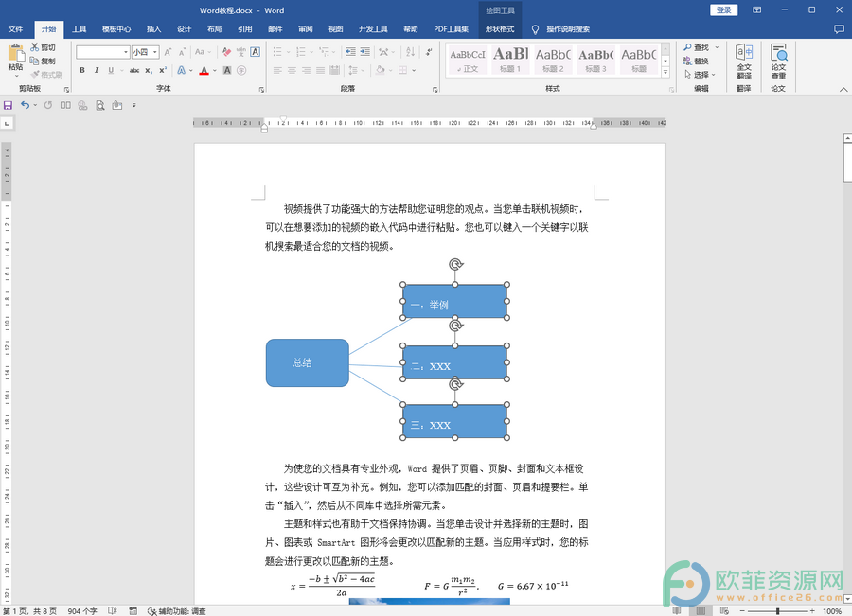Justify paragraph text
The height and width of the screenshot is (616, 852).
(320, 70)
